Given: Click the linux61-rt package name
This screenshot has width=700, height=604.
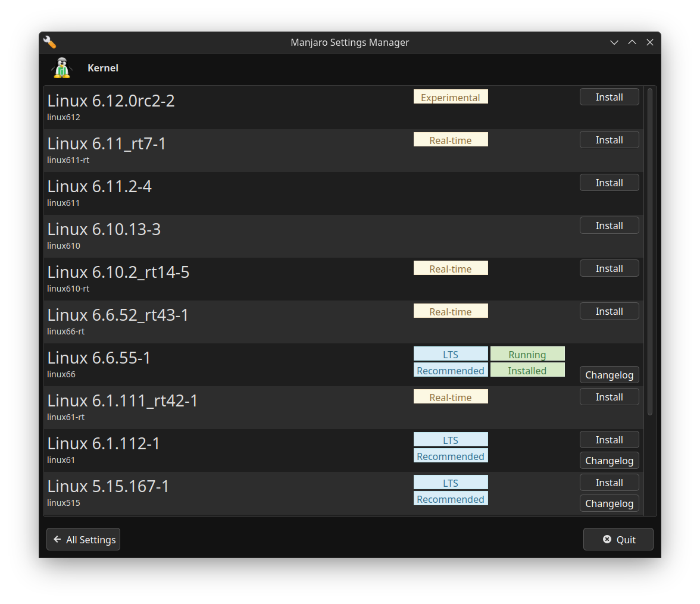Looking at the screenshot, I should point(65,417).
